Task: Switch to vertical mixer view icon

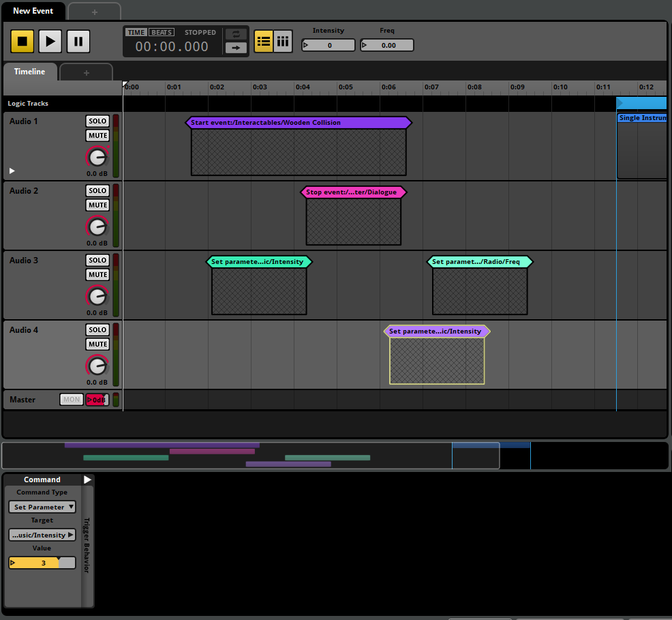Action: pos(283,42)
